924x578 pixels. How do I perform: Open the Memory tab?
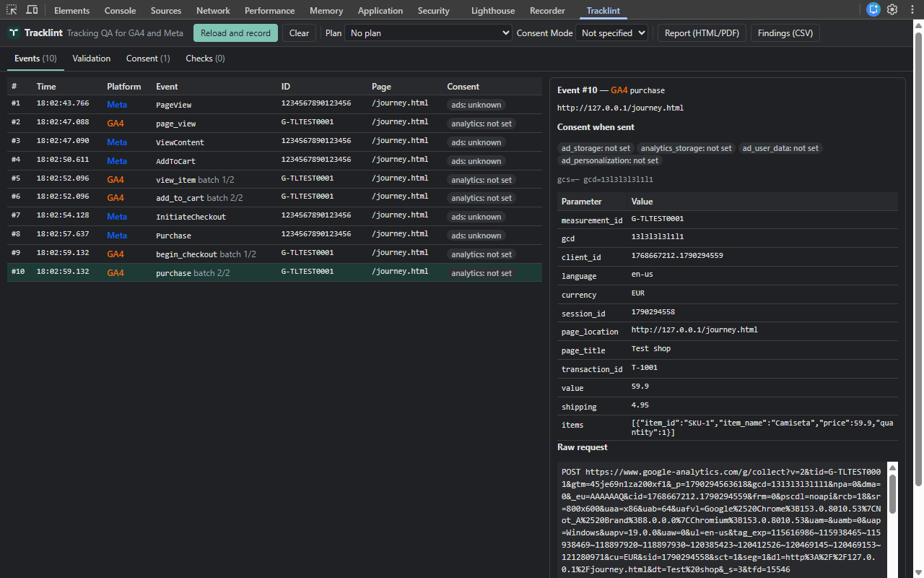pyautogui.click(x=326, y=11)
